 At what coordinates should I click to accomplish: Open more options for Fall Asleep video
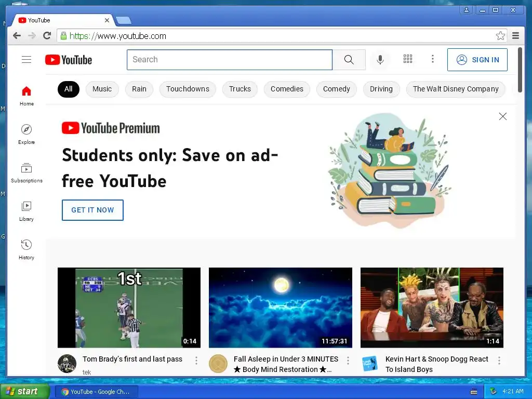[x=348, y=361]
